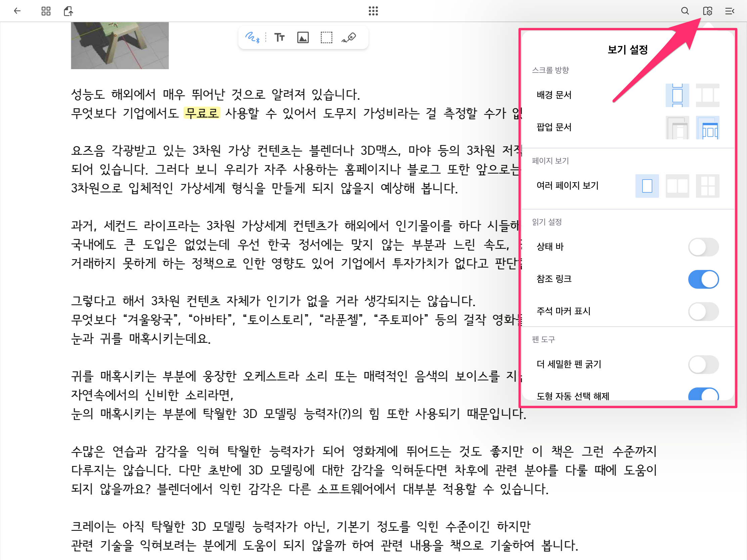The width and height of the screenshot is (747, 560).
Task: Choose horizontal scroll for 배경 문서
Action: [x=707, y=95]
